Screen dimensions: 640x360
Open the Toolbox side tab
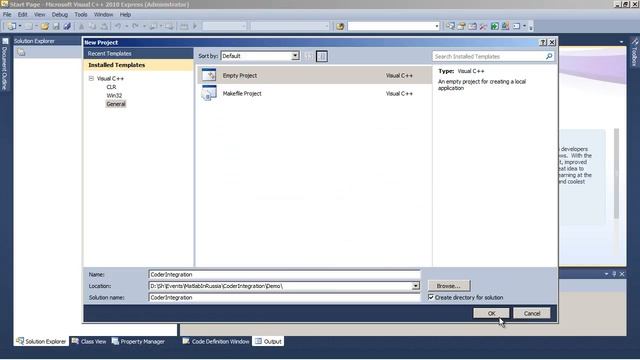coord(634,52)
